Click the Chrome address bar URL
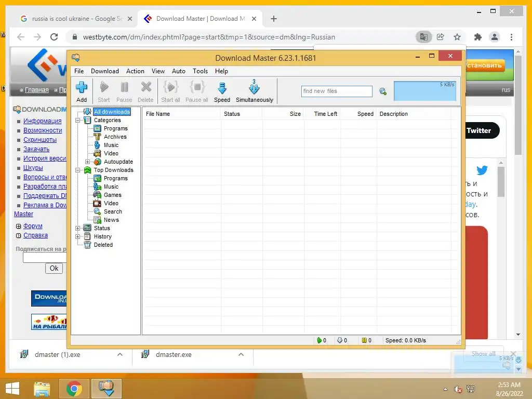 (209, 37)
